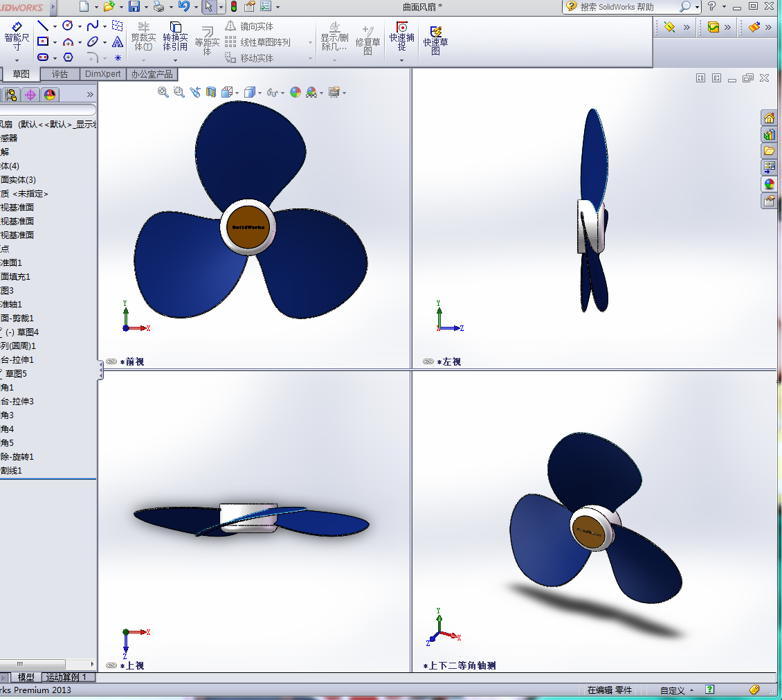Click the 运动算例 1 tab button
Image resolution: width=782 pixels, height=700 pixels.
point(67,677)
